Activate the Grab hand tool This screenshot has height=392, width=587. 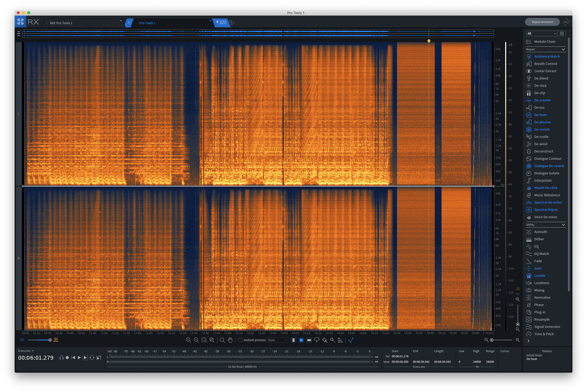click(x=230, y=340)
